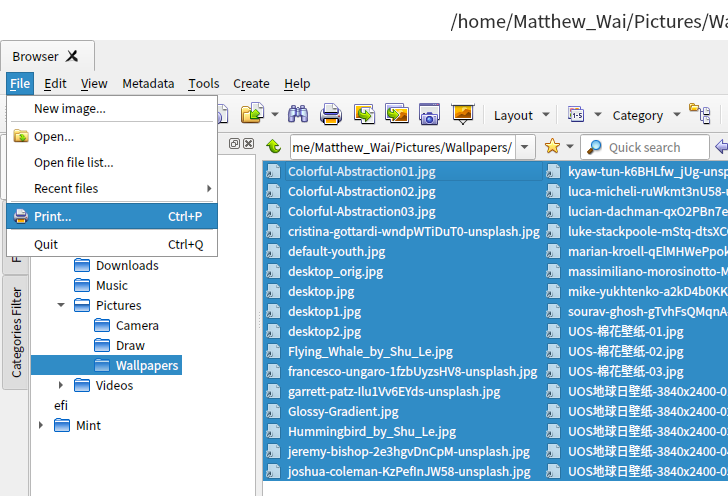
Task: Click the Mint folder icon
Action: click(62, 425)
